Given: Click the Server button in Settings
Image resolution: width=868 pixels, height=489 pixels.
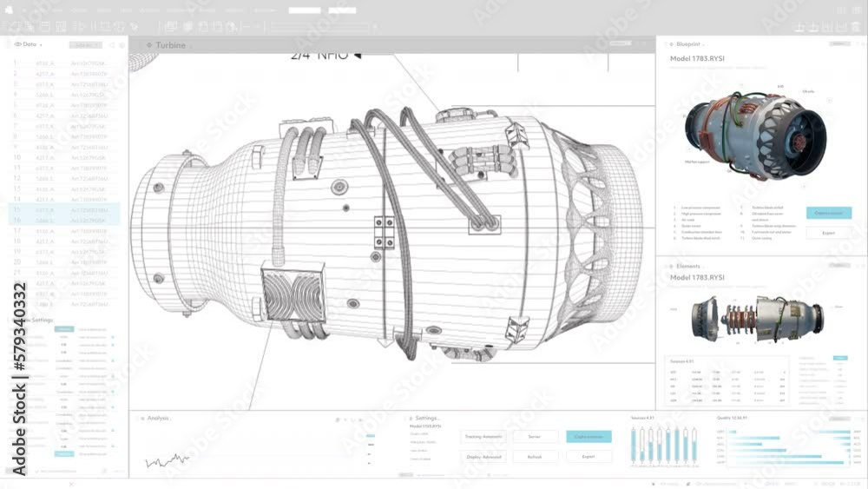Looking at the screenshot, I should [534, 436].
